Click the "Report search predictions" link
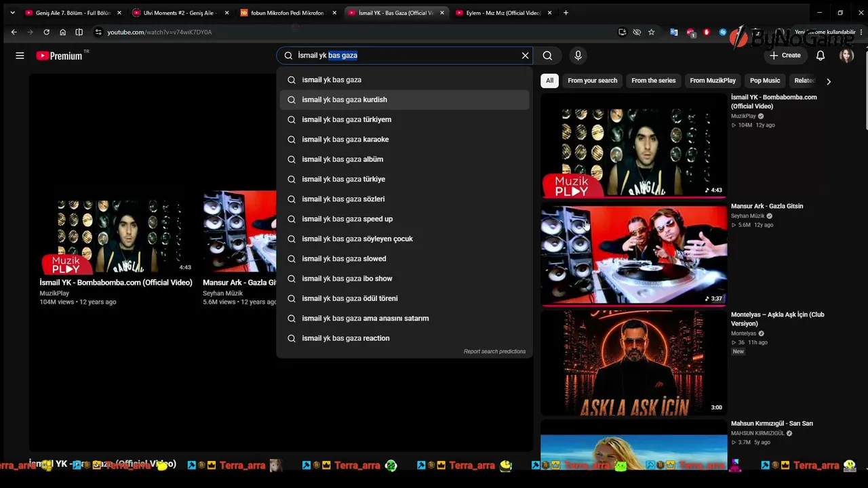The image size is (868, 488). (494, 352)
